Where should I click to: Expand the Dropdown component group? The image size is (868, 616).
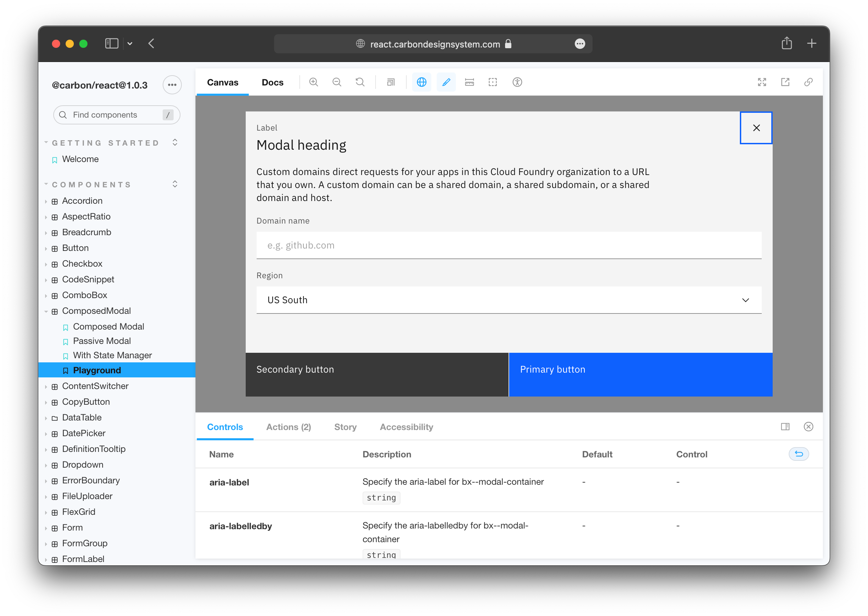pos(82,464)
